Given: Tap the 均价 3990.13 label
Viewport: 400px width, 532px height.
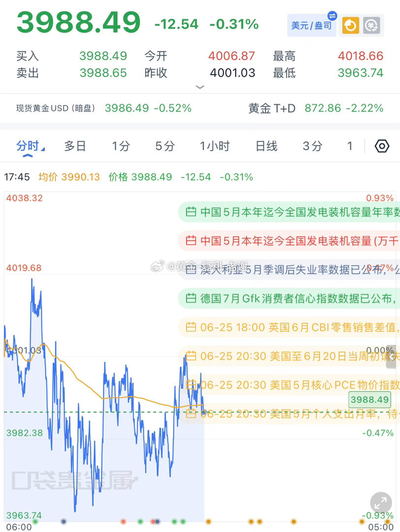Looking at the screenshot, I should point(69,177).
